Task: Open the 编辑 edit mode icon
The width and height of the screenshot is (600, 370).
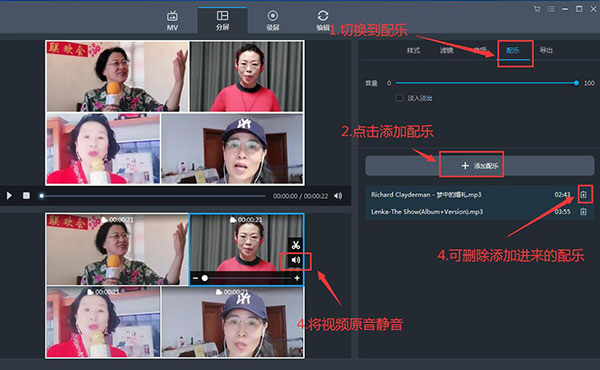Action: pos(323,20)
